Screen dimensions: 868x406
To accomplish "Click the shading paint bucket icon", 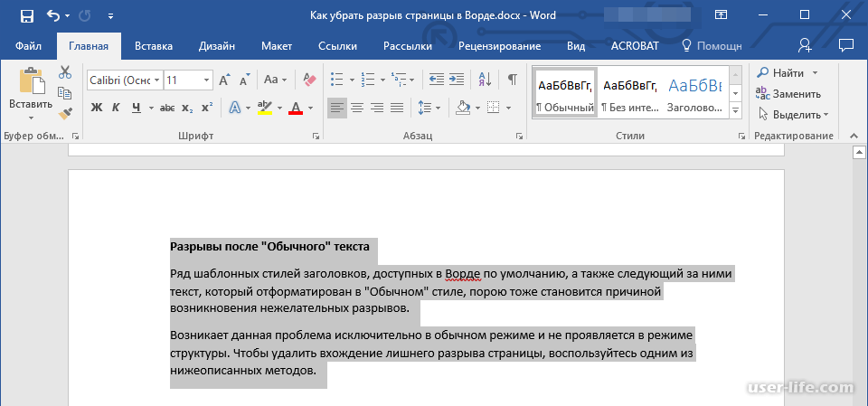I will [x=463, y=108].
